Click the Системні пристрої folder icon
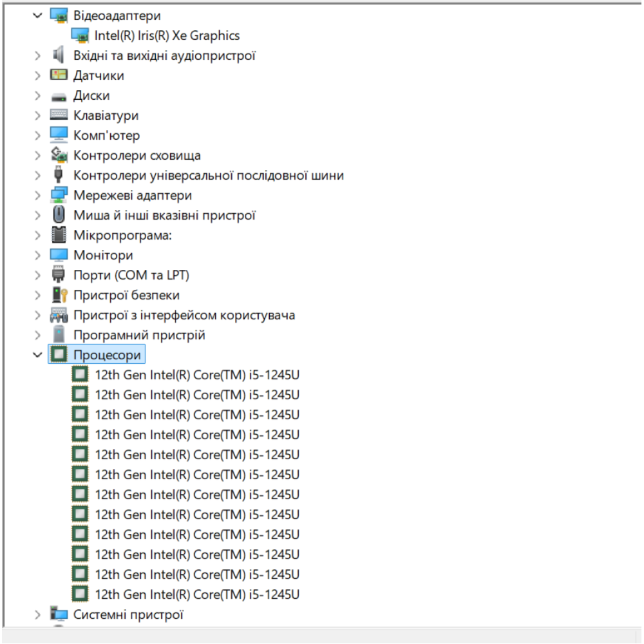Image resolution: width=644 pixels, height=644 pixels. [59, 614]
